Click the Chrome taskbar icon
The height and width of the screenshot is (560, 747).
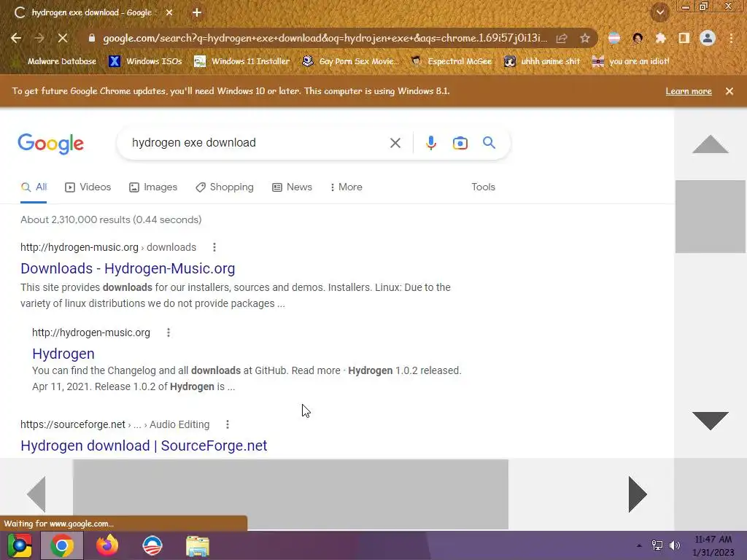(x=62, y=545)
